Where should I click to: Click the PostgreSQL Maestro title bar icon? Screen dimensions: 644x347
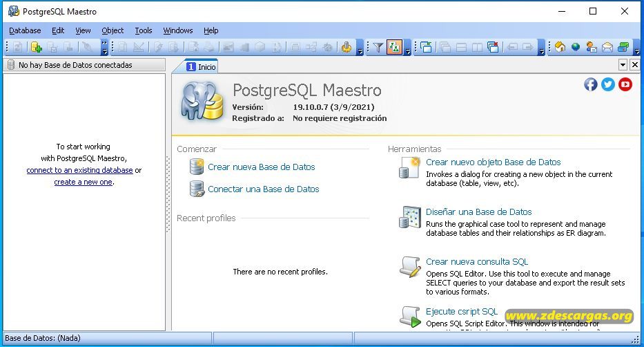point(14,11)
